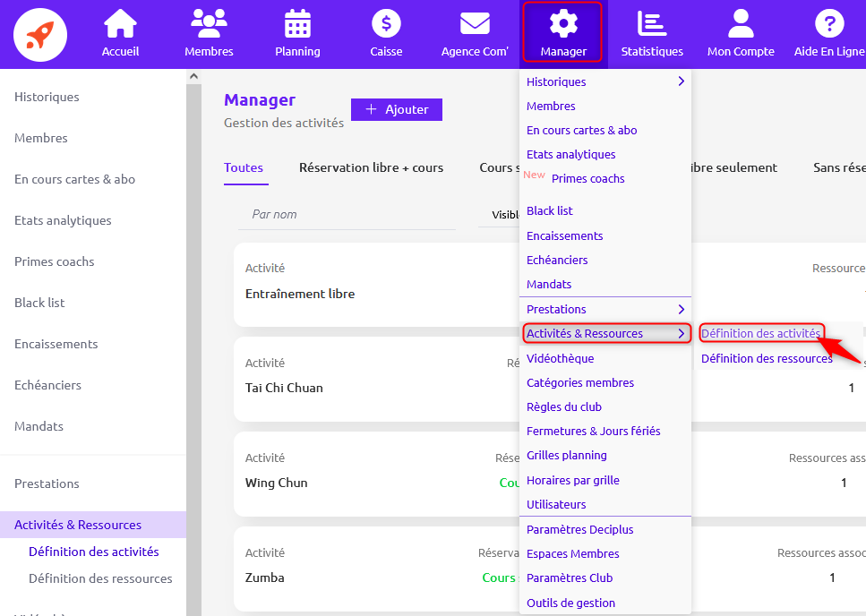866x616 pixels.
Task: Open Prestations in left sidebar
Action: [x=47, y=483]
